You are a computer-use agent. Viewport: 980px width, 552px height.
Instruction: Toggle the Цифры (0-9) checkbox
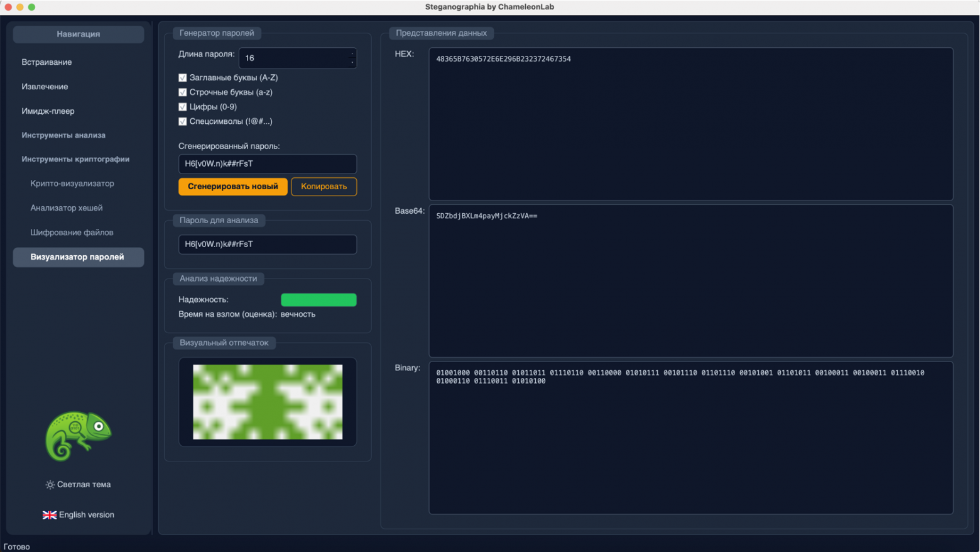pyautogui.click(x=183, y=107)
